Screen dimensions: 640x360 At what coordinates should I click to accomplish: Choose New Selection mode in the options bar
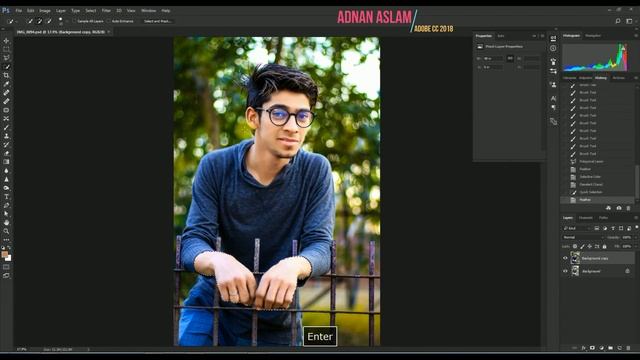[x=30, y=21]
